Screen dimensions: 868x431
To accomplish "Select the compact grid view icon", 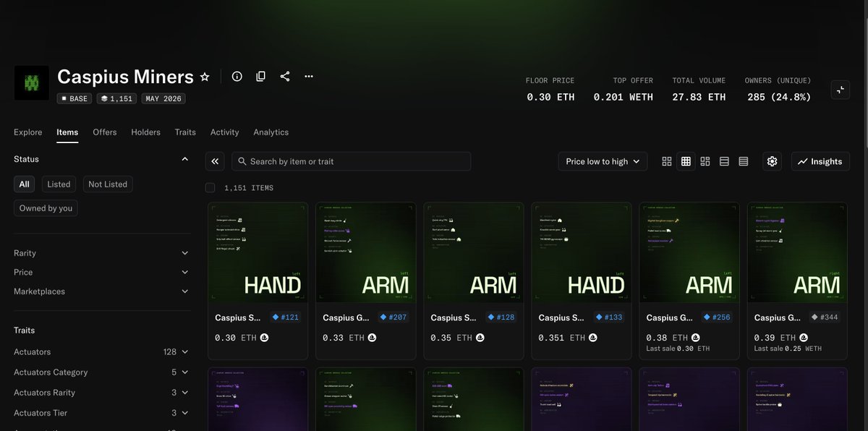I will click(x=686, y=161).
